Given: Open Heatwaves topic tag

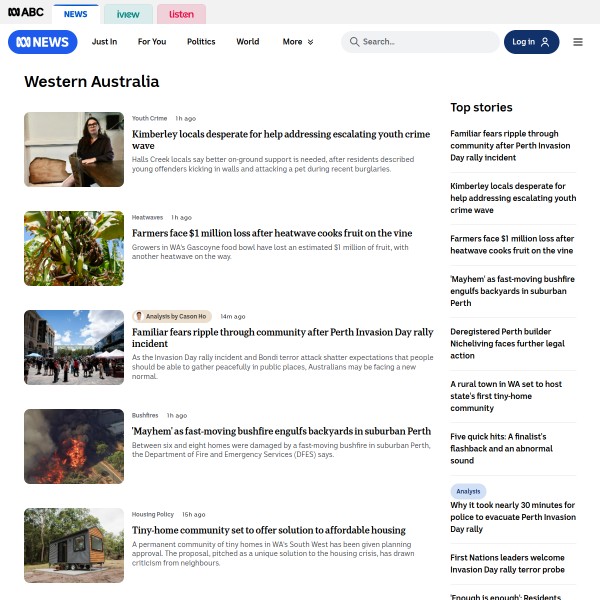Looking at the screenshot, I should click(x=147, y=217).
